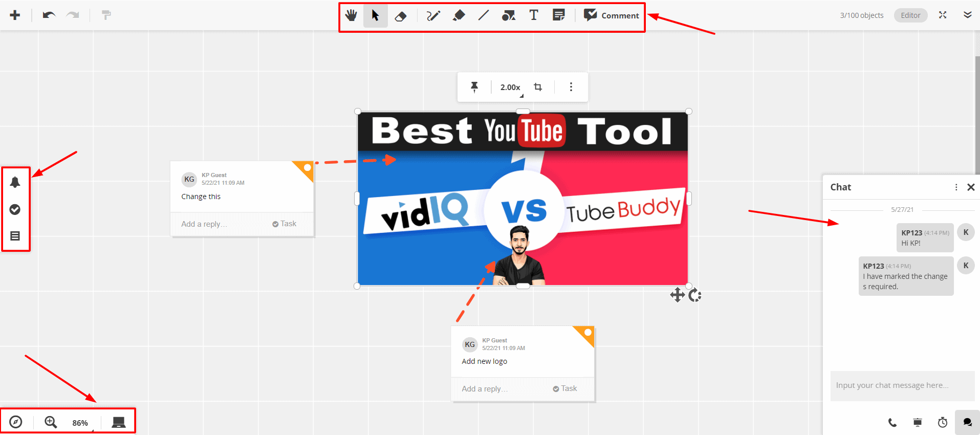Choose the Highlighter tool
980x435 pixels.
(459, 16)
